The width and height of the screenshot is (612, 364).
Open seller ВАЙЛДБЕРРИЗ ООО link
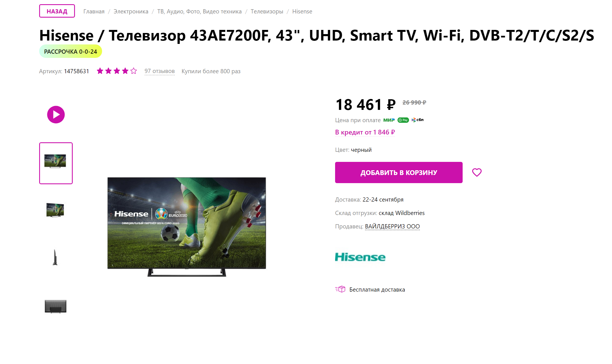click(x=392, y=226)
